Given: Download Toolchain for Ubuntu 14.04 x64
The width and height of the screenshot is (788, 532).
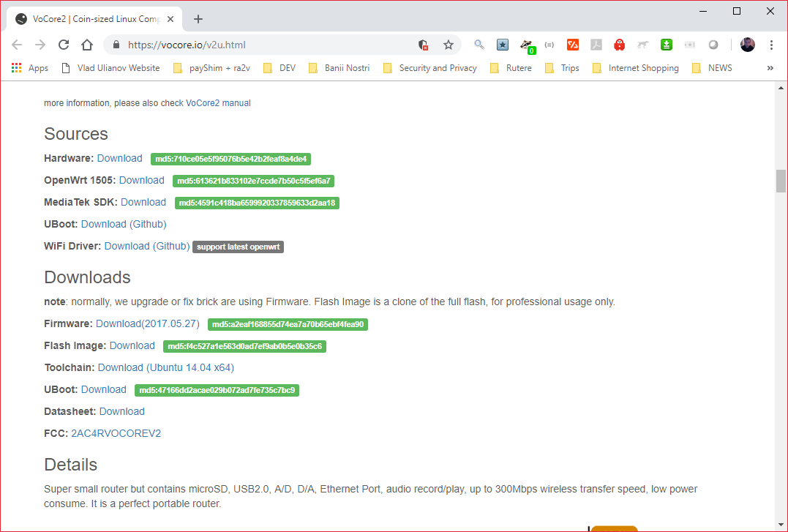Looking at the screenshot, I should pyautogui.click(x=166, y=367).
